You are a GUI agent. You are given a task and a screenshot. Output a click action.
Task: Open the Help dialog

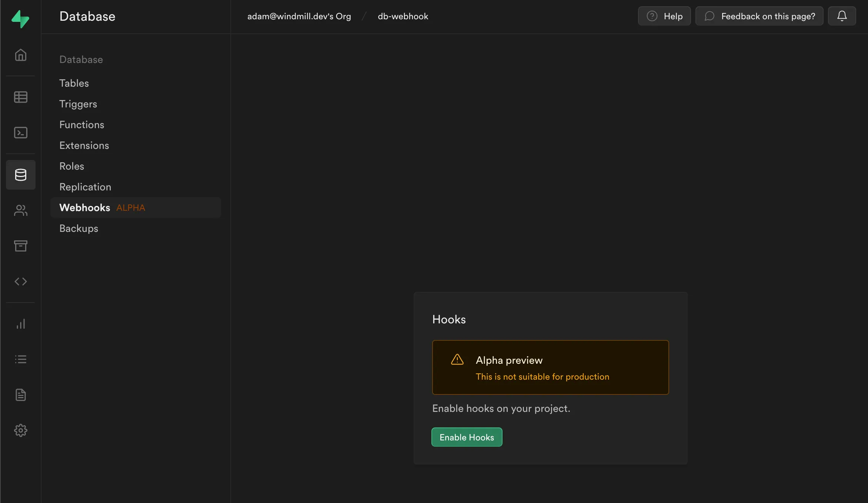point(664,16)
